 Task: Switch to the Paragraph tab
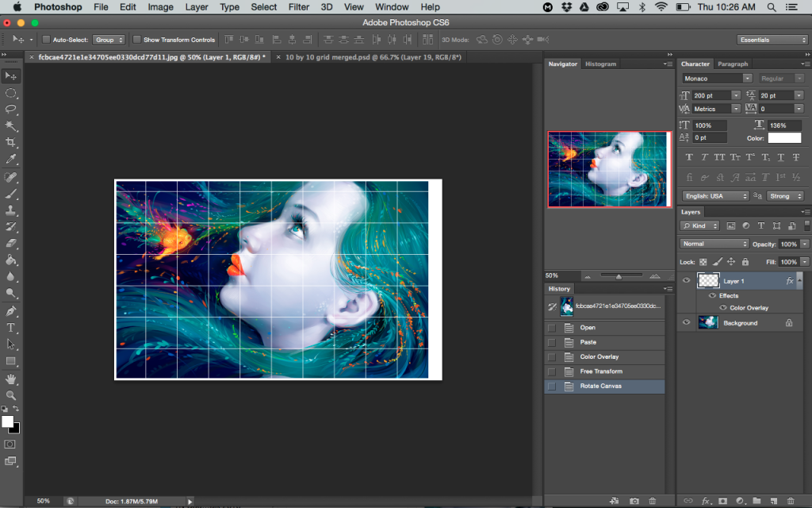[x=732, y=63]
